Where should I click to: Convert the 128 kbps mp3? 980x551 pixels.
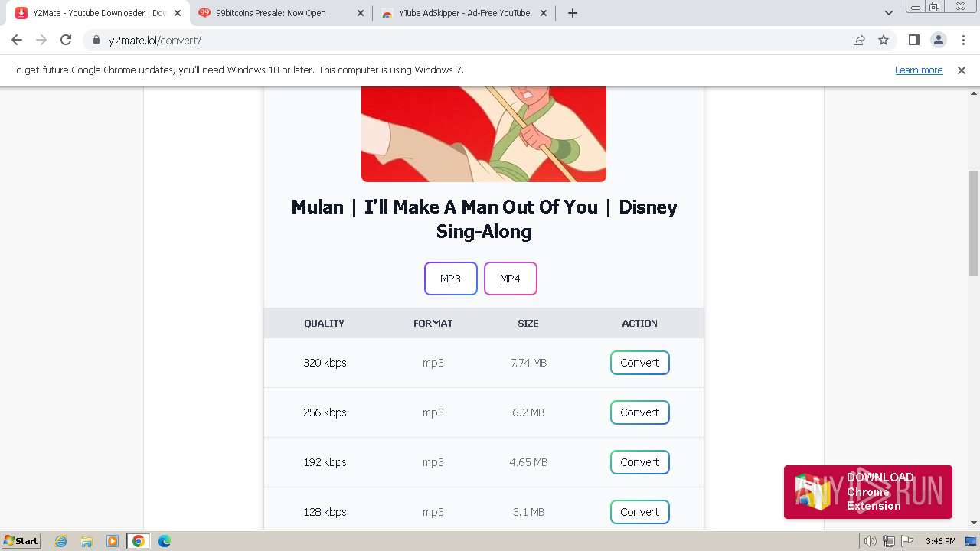point(640,512)
